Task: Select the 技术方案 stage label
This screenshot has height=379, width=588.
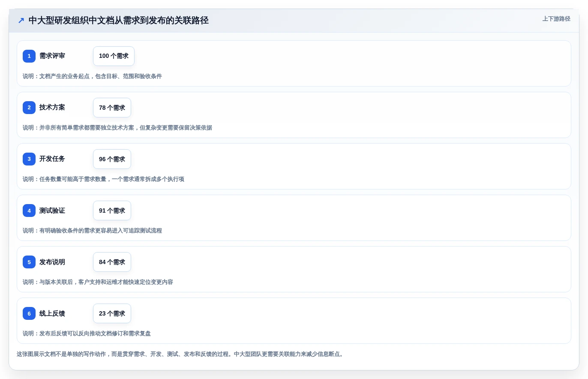Action: (x=52, y=108)
